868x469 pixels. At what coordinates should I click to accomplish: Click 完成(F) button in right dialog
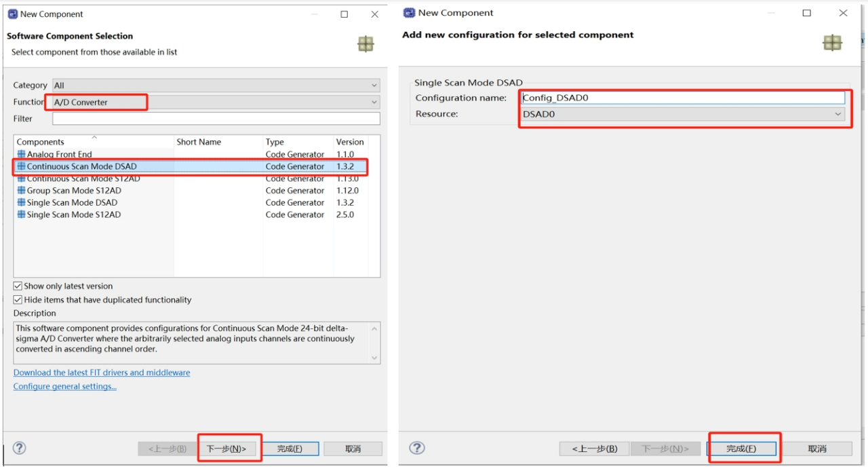click(741, 449)
